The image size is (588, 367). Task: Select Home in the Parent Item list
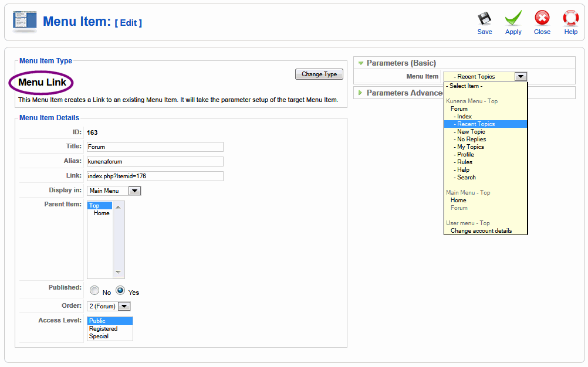102,213
